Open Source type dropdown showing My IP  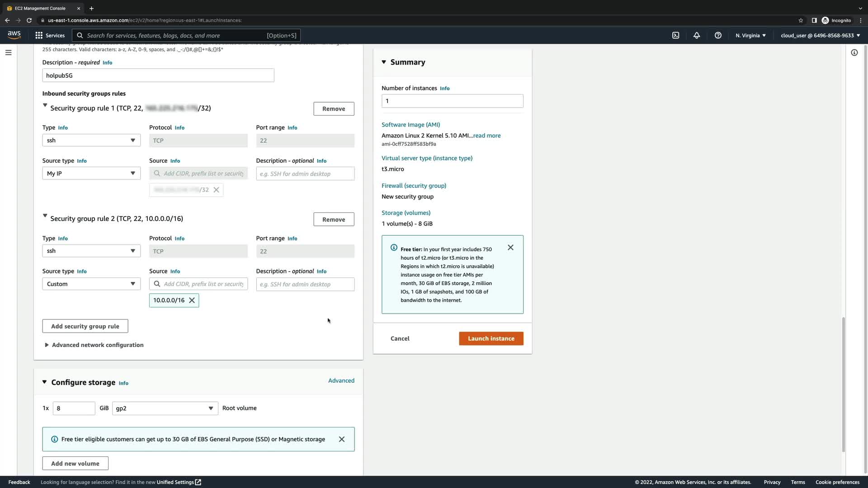click(91, 174)
